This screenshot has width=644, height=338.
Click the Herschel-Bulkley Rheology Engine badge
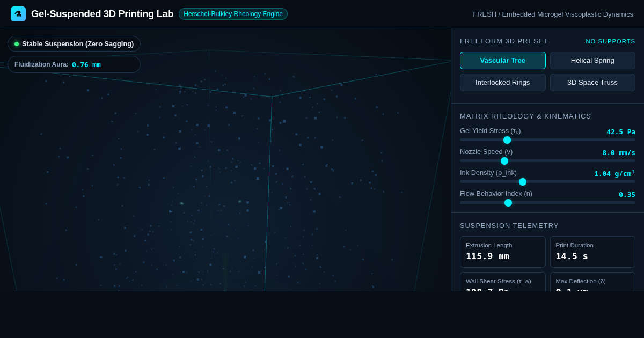(x=233, y=14)
